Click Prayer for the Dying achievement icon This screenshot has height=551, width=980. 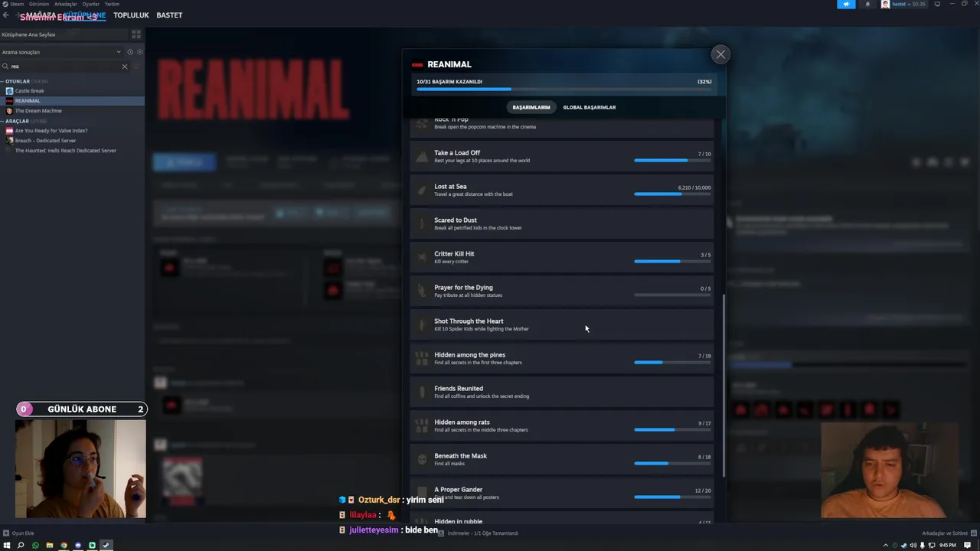click(x=422, y=291)
